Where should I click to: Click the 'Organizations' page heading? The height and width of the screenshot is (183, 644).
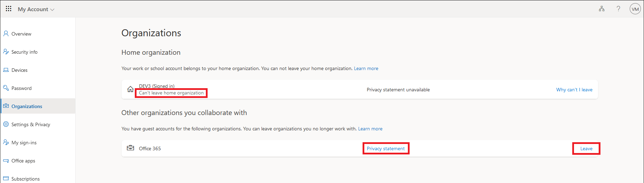click(151, 33)
